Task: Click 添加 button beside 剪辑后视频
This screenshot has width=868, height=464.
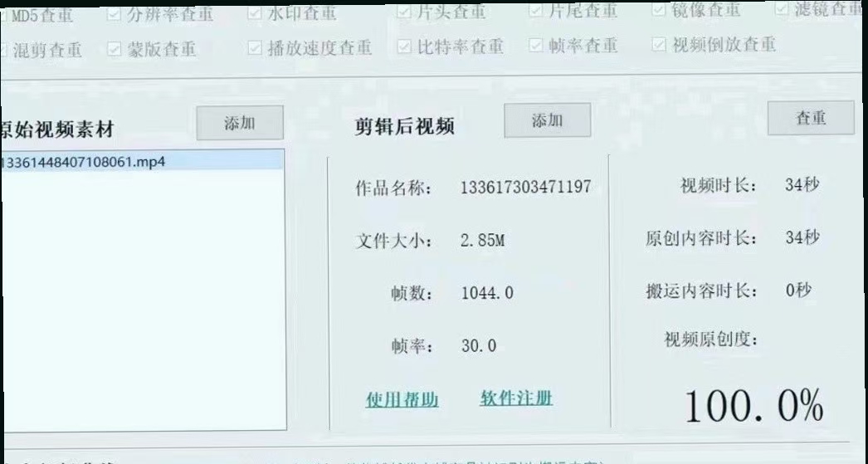Action: pyautogui.click(x=548, y=120)
